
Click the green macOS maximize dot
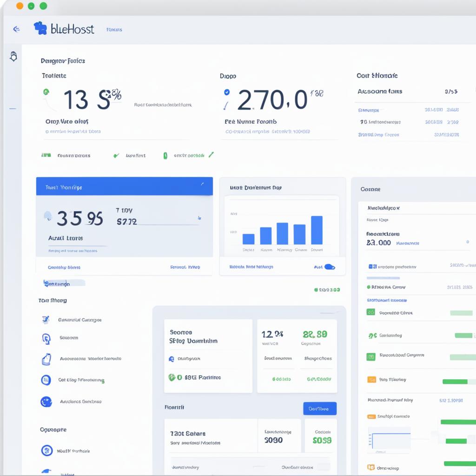pos(43,6)
